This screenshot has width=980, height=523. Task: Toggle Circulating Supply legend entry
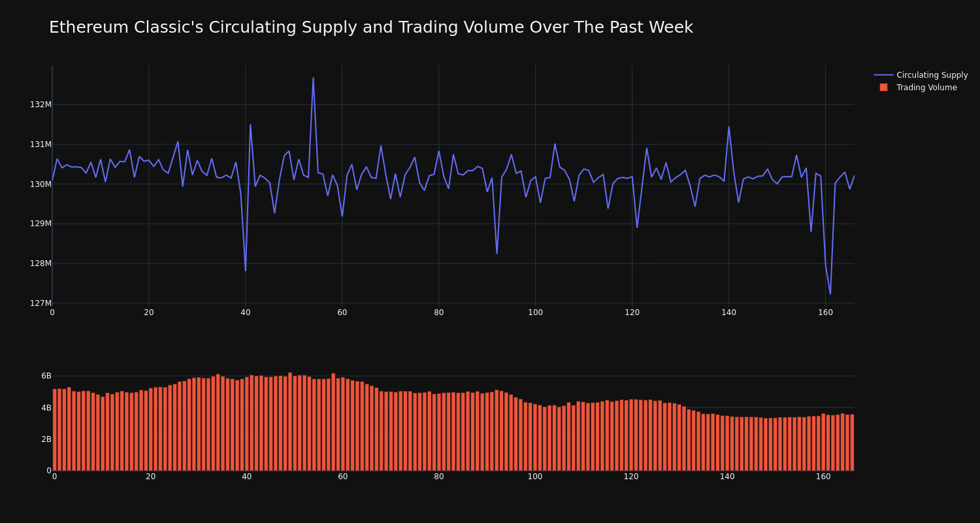pyautogui.click(x=921, y=75)
